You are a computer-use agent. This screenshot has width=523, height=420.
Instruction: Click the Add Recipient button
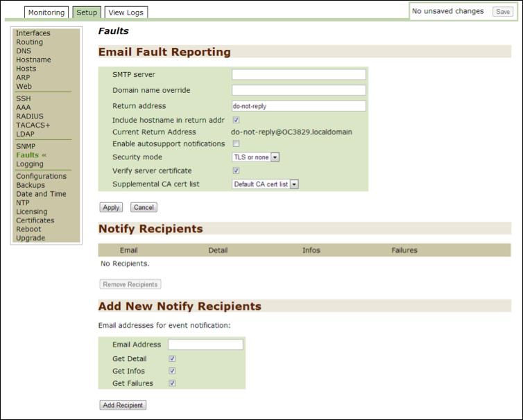coord(123,405)
